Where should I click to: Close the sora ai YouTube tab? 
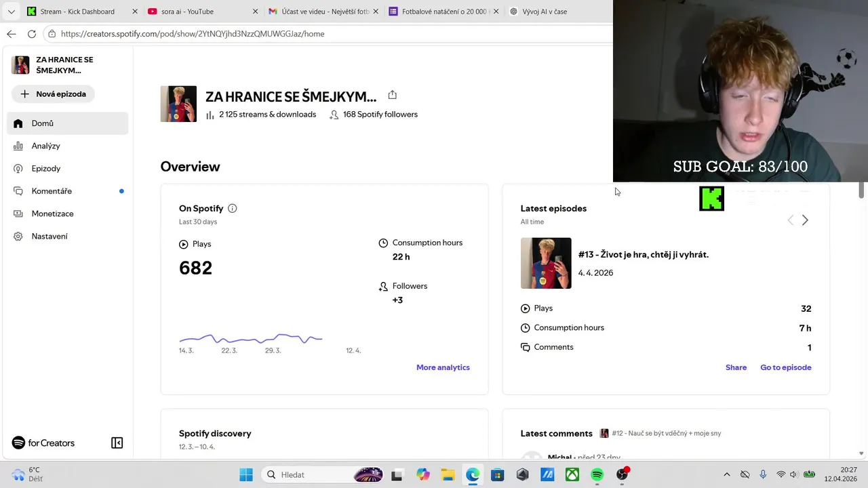(x=255, y=12)
